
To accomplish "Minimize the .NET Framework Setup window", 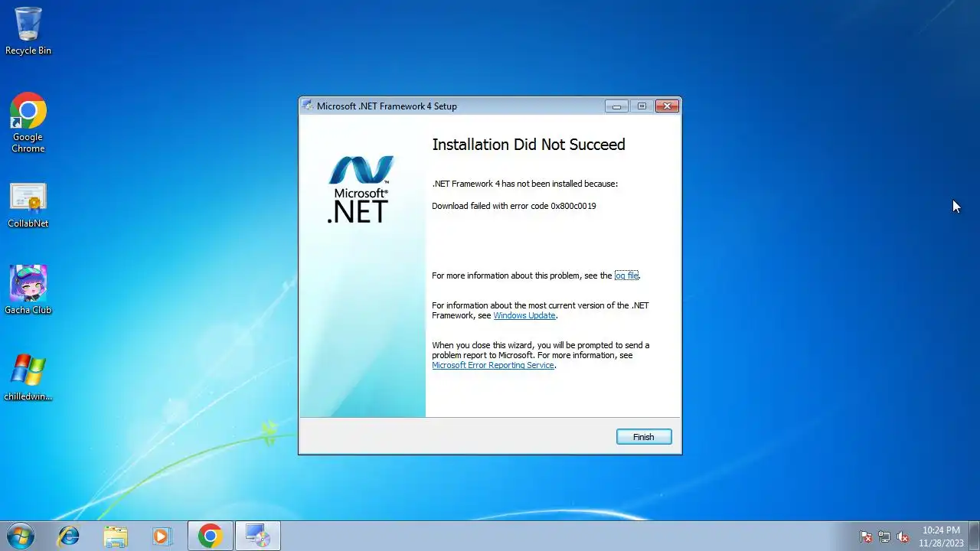I will (x=616, y=106).
